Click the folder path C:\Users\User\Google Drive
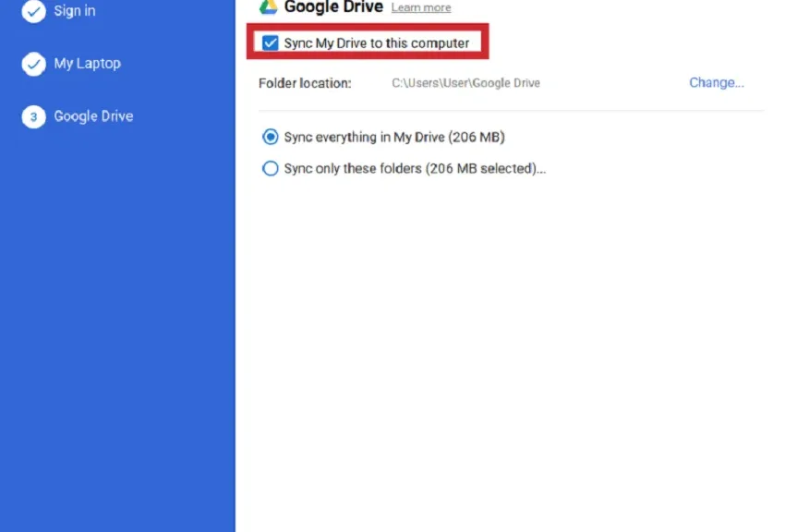This screenshot has height=532, width=785. click(465, 83)
